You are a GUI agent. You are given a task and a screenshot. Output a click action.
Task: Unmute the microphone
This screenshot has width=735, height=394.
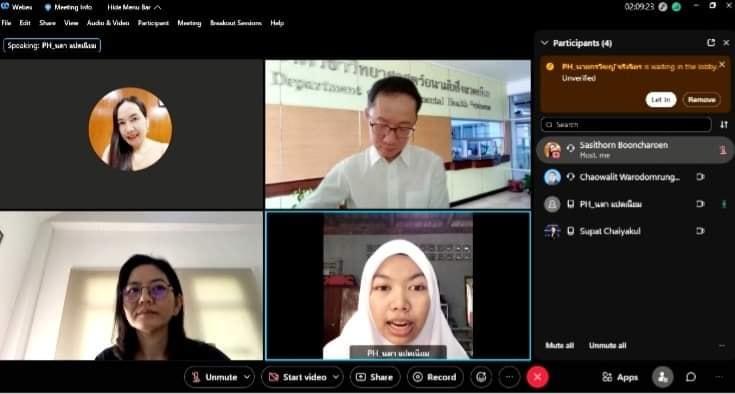pyautogui.click(x=215, y=377)
